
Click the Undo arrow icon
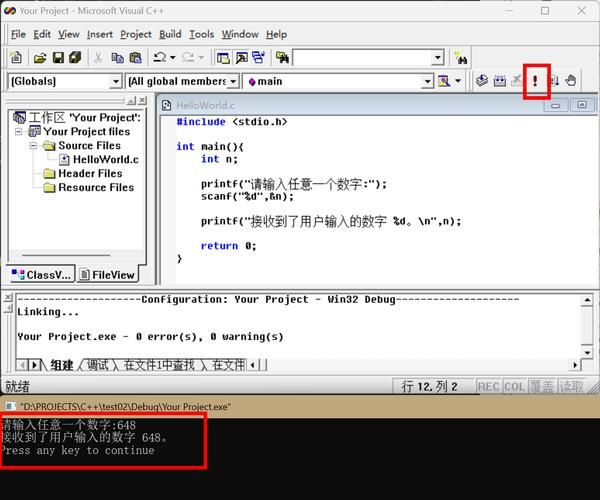point(159,58)
